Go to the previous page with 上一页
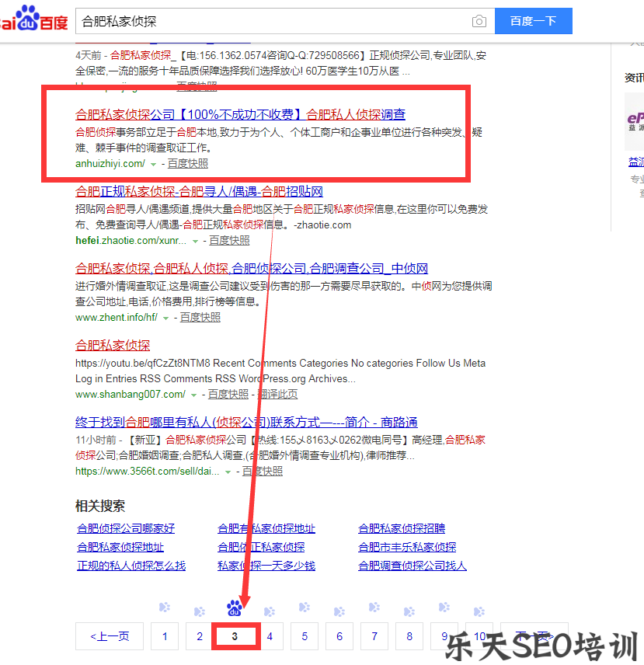The height and width of the screenshot is (665, 644). 109,635
